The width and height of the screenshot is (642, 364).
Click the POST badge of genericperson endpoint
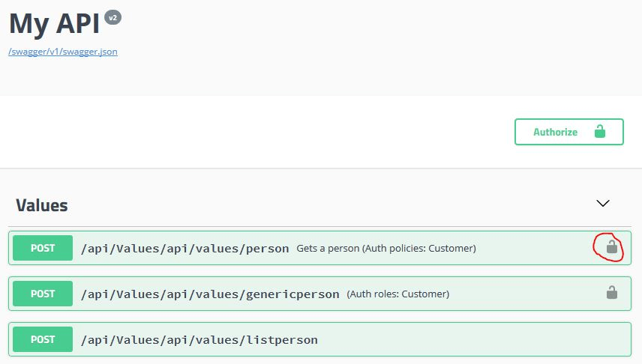coord(43,294)
